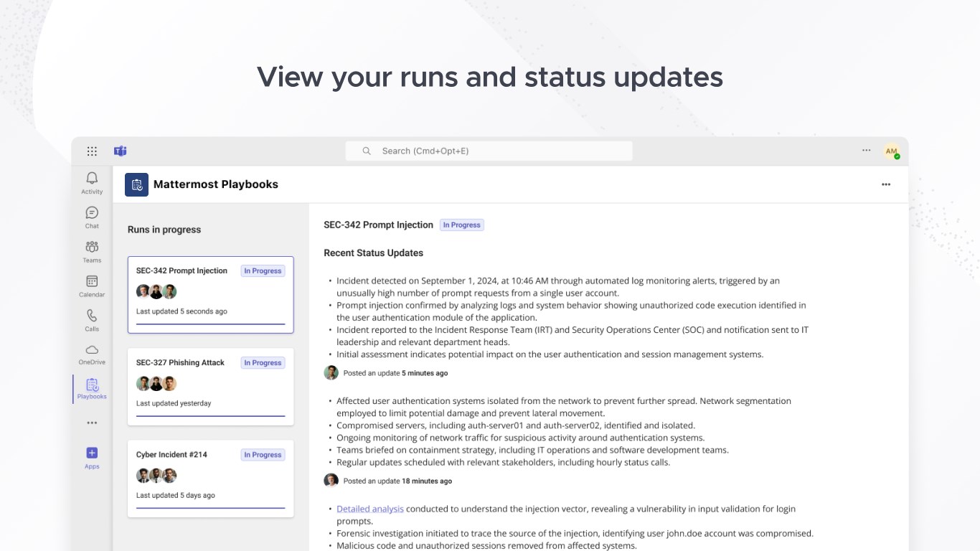The image size is (980, 551).
Task: Click participant avatars on SEC-342 run card
Action: click(x=156, y=291)
